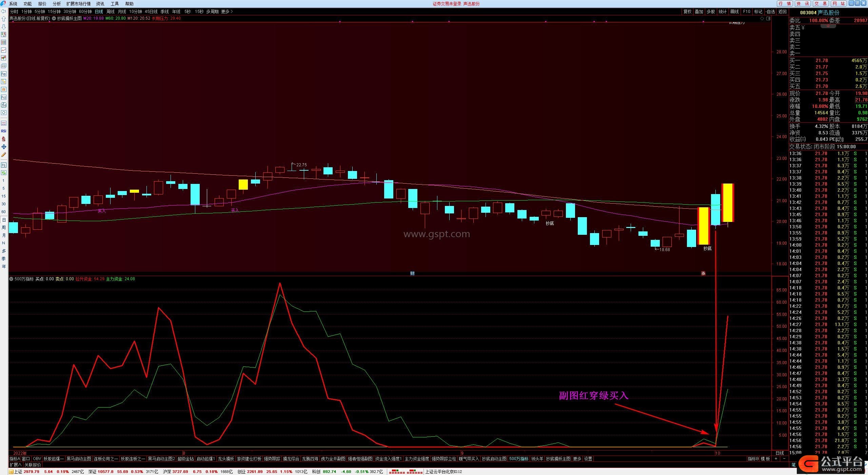This screenshot has width=868, height=475.
Task: Click the cascaded windows icon in sidebar
Action: [x=4, y=66]
